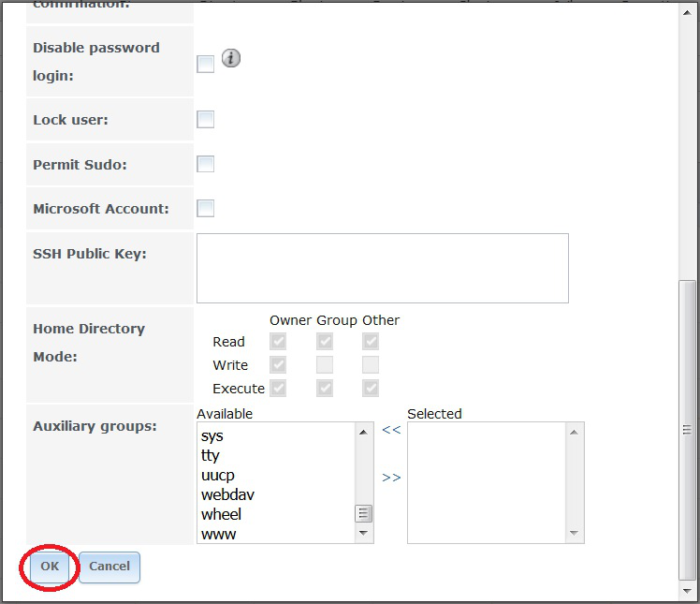Move group to Selected with >> arrows
The image size is (700, 604).
click(391, 478)
